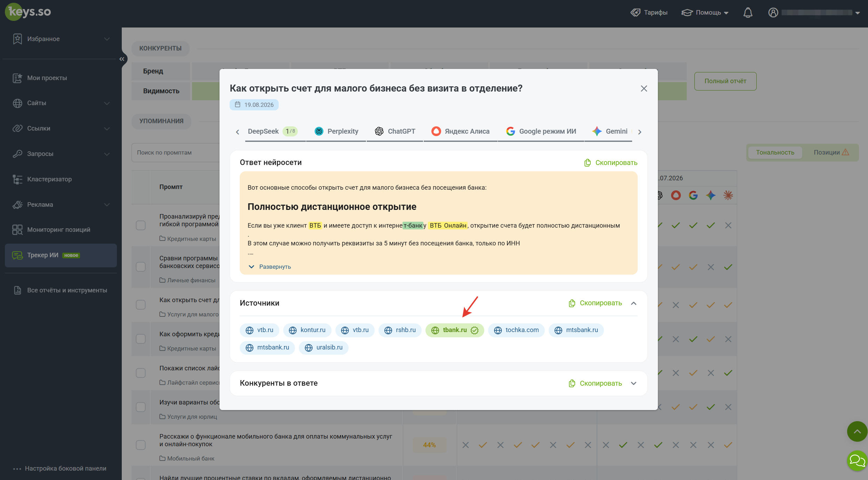
Task: Click the Claude starburst column icon in the table
Action: coord(728,195)
